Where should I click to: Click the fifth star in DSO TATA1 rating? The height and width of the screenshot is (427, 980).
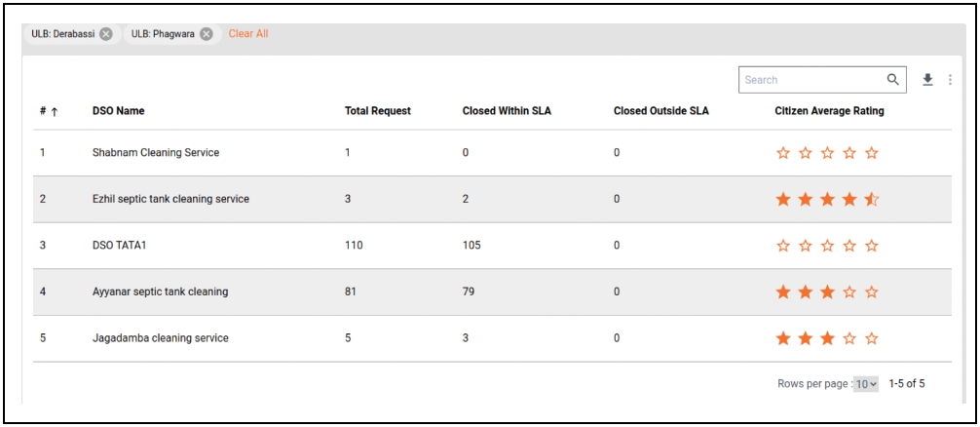pyautogui.click(x=872, y=246)
